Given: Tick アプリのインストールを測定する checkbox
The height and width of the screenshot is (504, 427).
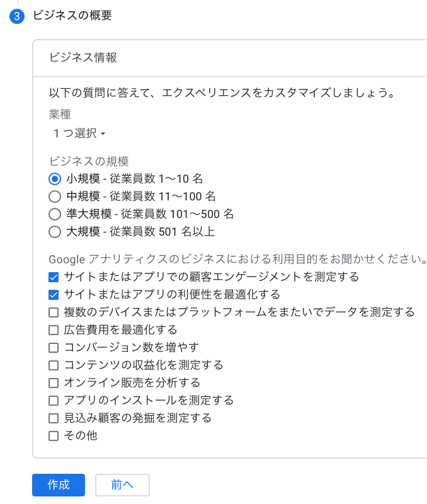Looking at the screenshot, I should click(54, 400).
